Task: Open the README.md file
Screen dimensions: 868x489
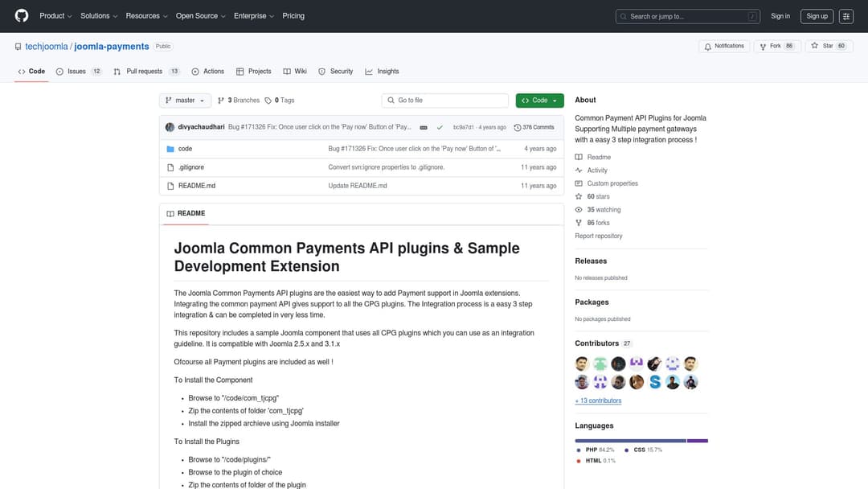Action: pos(197,186)
